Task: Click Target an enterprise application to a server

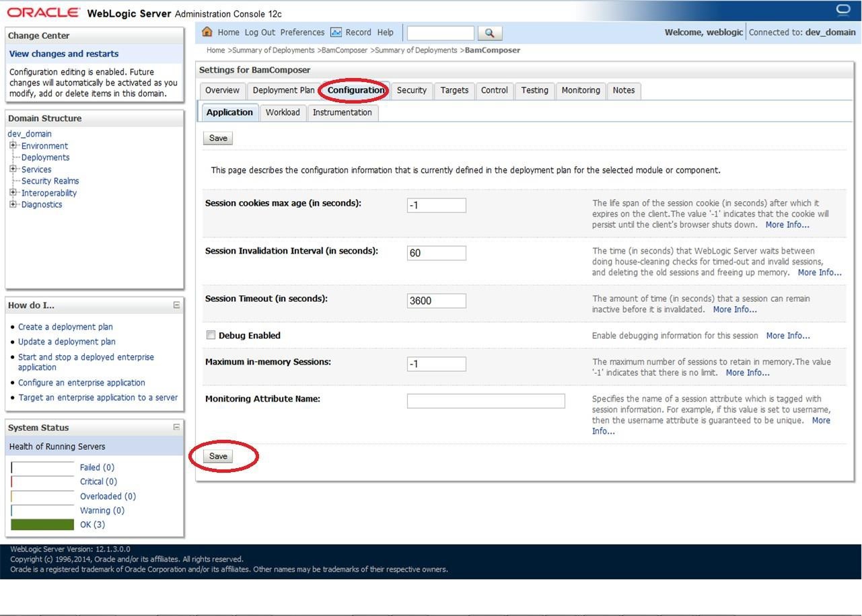Action: click(98, 397)
